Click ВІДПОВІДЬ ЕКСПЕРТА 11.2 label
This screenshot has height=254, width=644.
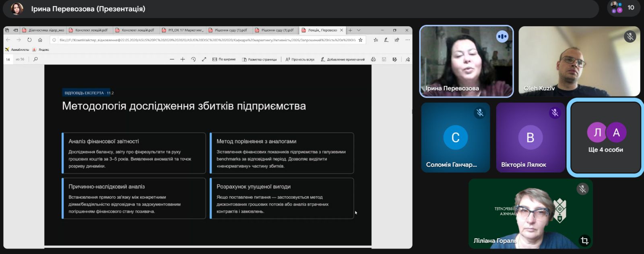point(89,93)
